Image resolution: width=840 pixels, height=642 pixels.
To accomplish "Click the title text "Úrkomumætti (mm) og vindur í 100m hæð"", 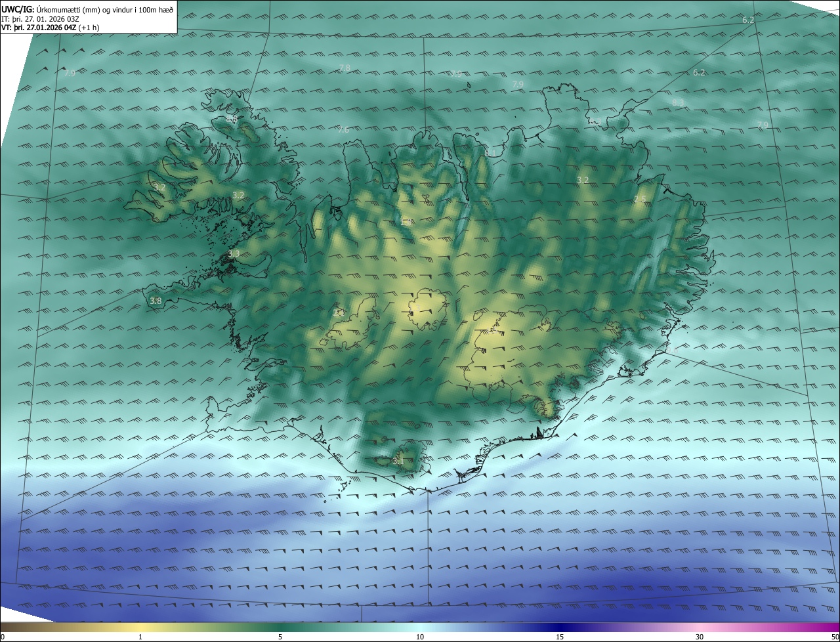I will point(105,9).
